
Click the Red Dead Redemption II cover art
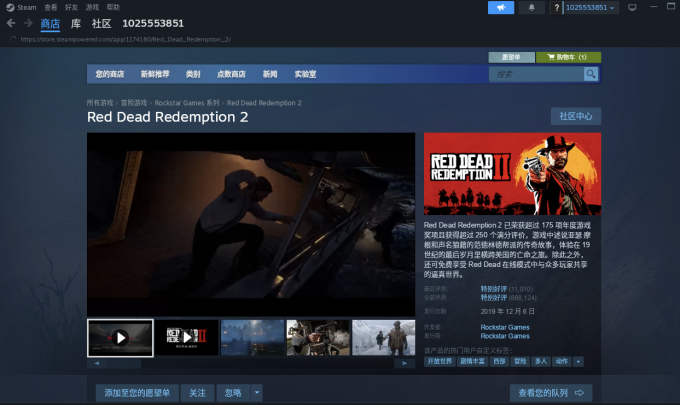[x=512, y=173]
